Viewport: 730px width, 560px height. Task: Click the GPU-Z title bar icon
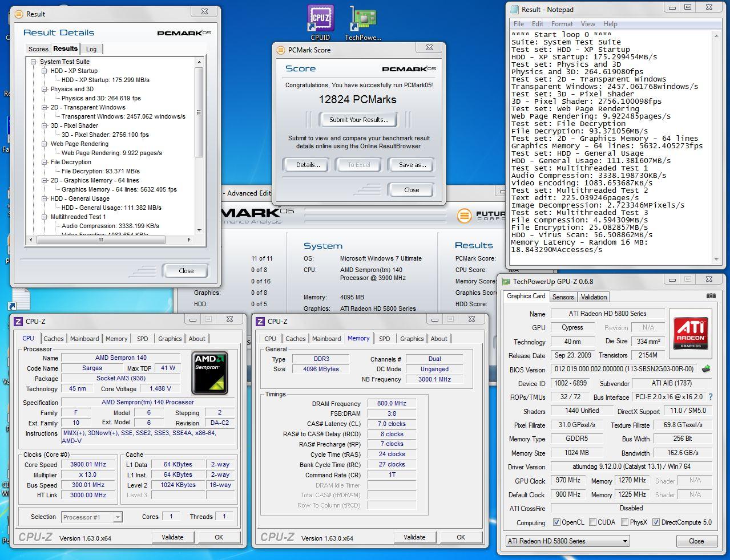[506, 281]
